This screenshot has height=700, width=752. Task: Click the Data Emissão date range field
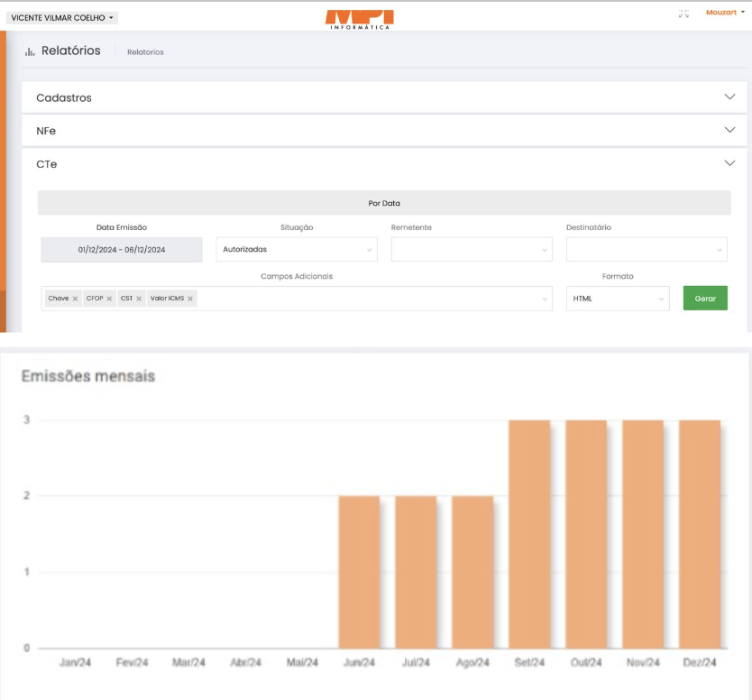(122, 250)
